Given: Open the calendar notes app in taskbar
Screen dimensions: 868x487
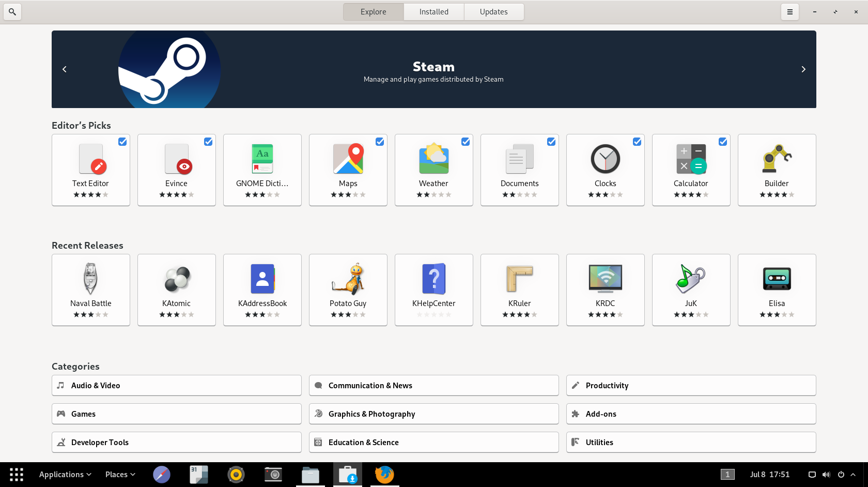Looking at the screenshot, I should tap(199, 475).
